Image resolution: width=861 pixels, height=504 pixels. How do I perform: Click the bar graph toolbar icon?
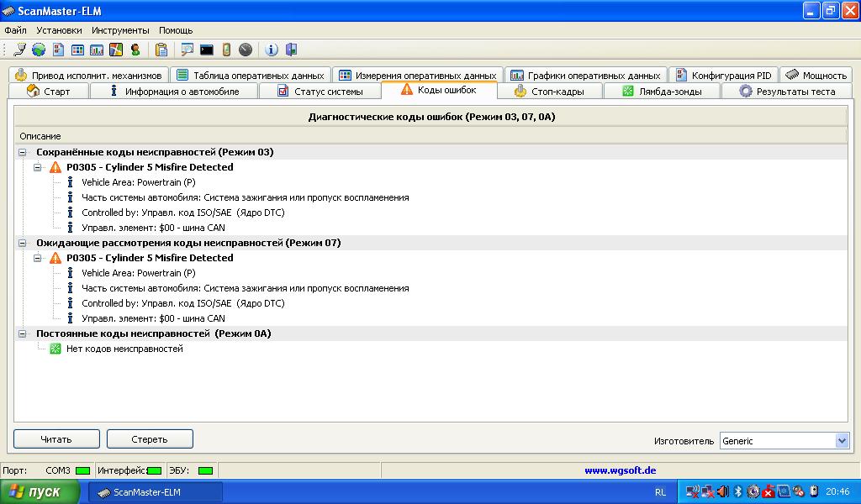coord(97,50)
